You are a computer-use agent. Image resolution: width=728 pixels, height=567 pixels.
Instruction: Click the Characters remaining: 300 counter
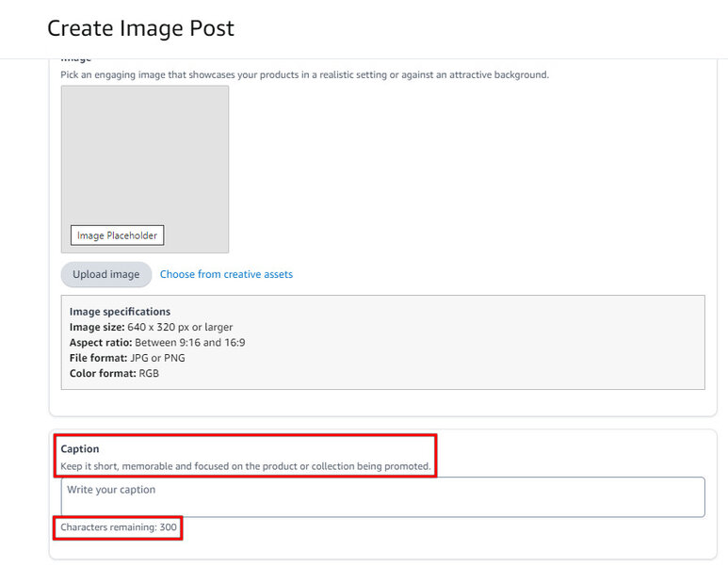(119, 527)
